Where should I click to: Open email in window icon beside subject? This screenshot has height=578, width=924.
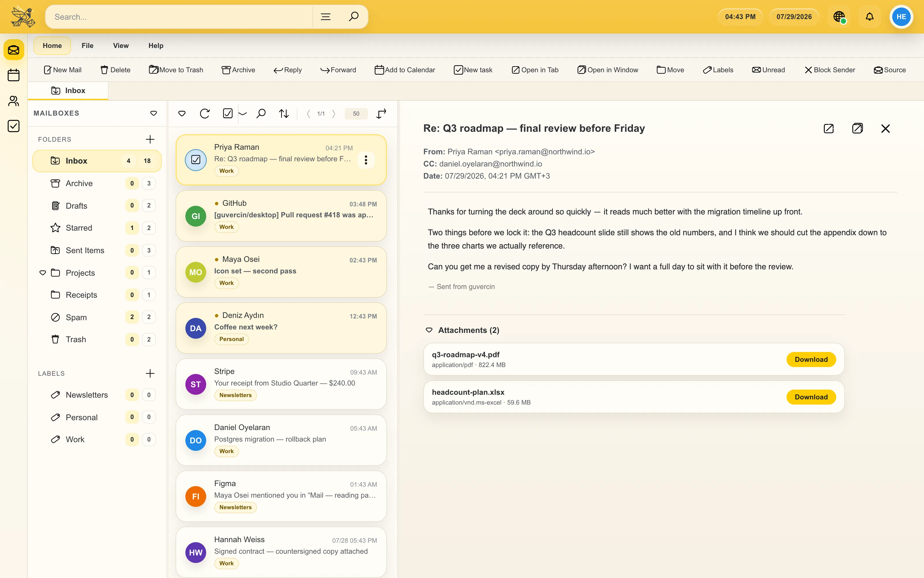click(857, 128)
